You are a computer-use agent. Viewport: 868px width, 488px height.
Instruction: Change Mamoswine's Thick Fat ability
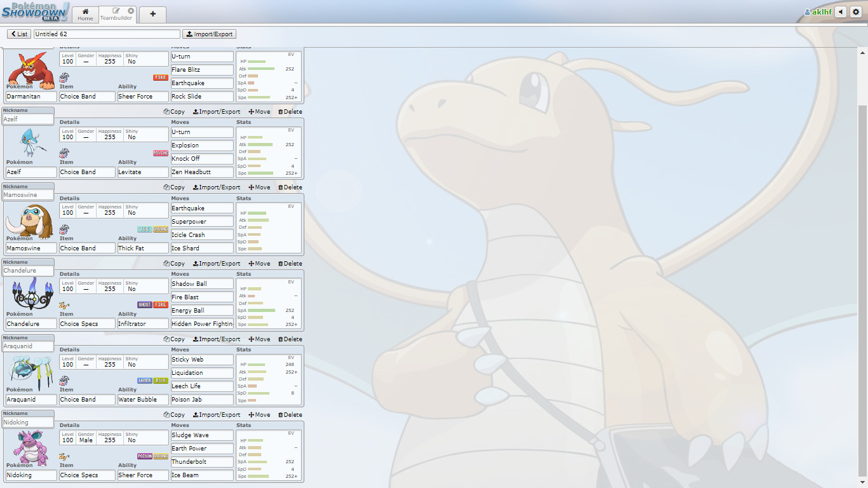click(x=143, y=248)
